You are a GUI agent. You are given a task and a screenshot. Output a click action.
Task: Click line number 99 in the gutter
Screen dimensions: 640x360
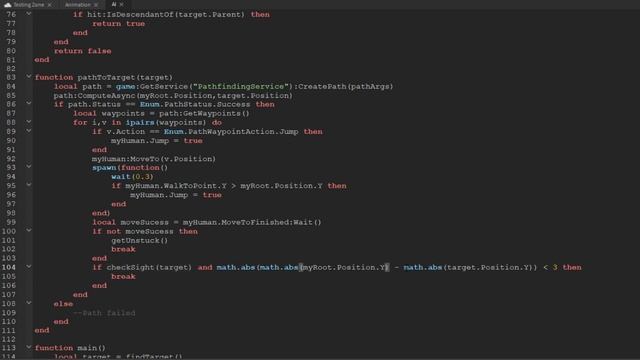(11, 222)
